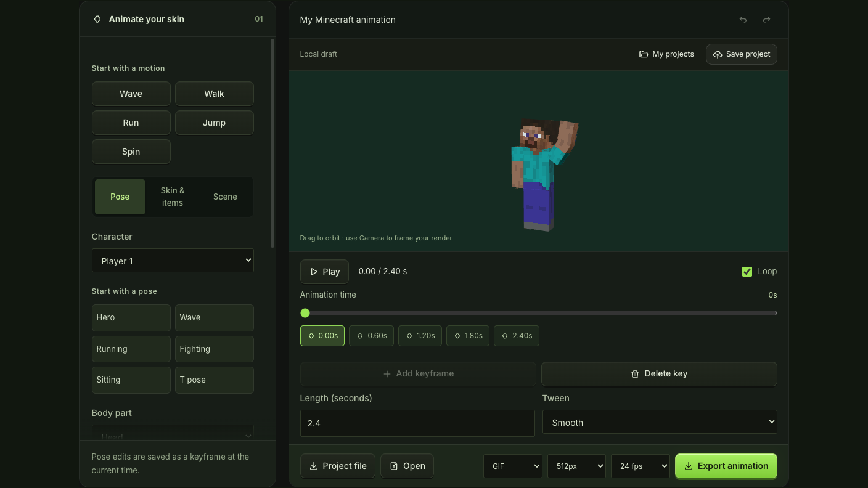This screenshot has height=488, width=868.
Task: Choose the Fighting starting pose
Action: (x=215, y=349)
